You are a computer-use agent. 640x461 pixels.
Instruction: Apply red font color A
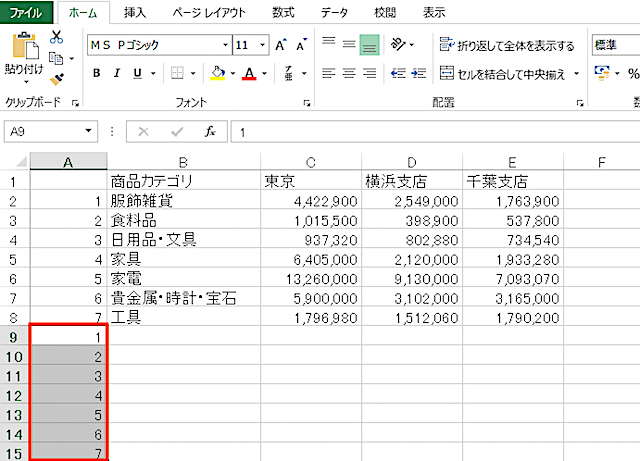[249, 73]
